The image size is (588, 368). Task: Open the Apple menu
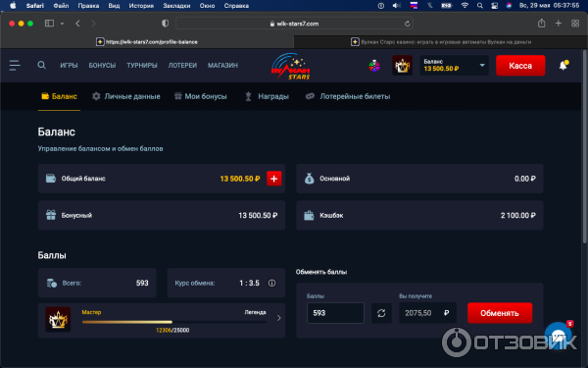[x=13, y=6]
